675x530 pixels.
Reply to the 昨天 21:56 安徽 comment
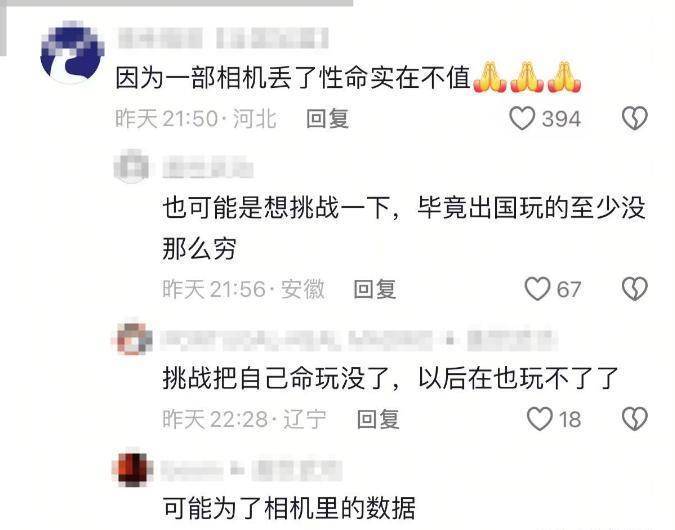[375, 289]
